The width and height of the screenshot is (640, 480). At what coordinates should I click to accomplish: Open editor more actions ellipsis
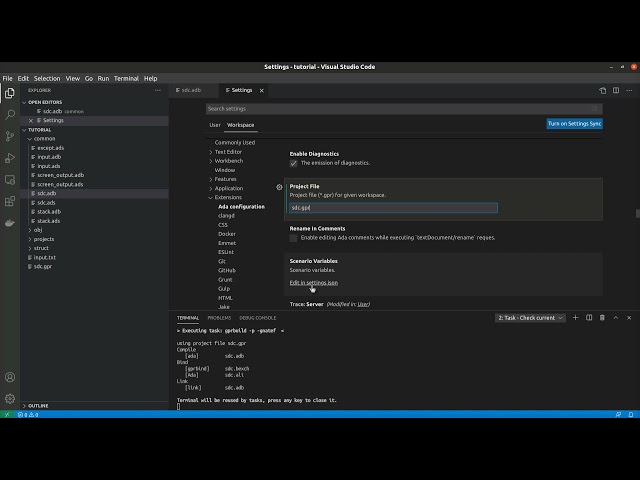point(629,90)
